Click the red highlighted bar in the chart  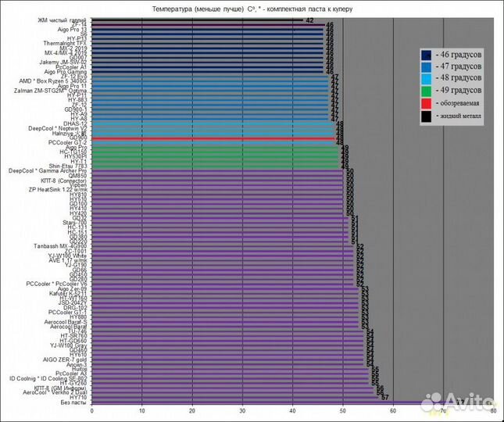click(x=213, y=138)
